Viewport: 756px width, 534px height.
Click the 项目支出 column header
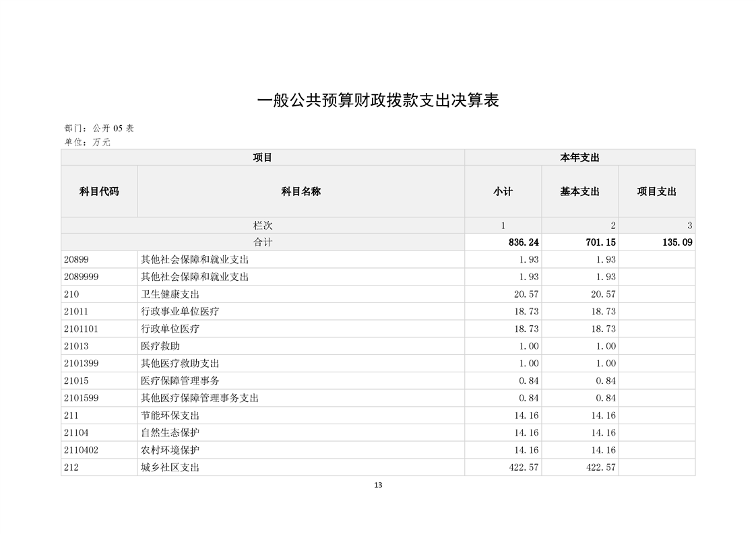point(656,191)
